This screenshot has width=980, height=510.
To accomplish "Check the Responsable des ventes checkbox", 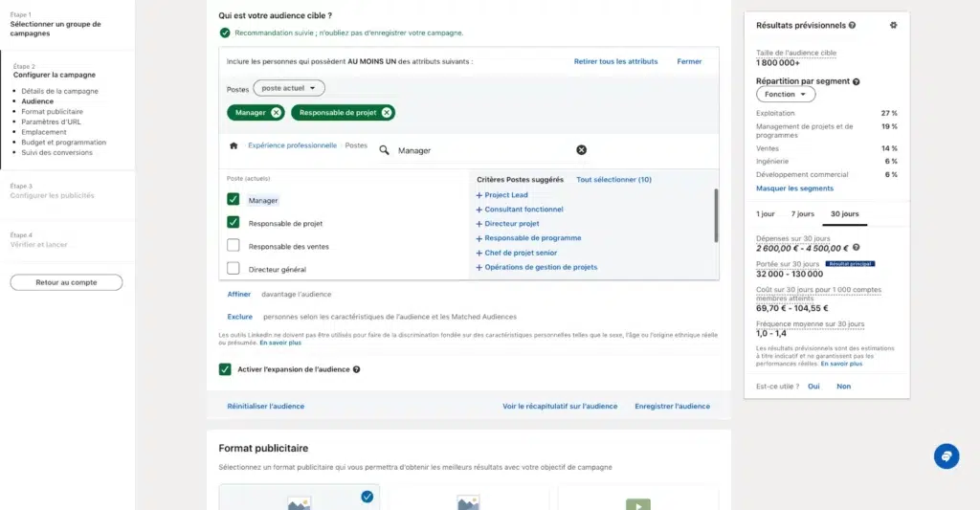I will click(234, 245).
